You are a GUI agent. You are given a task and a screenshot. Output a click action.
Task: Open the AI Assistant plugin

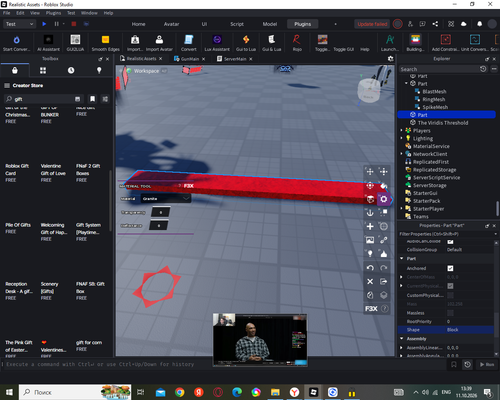(48, 40)
